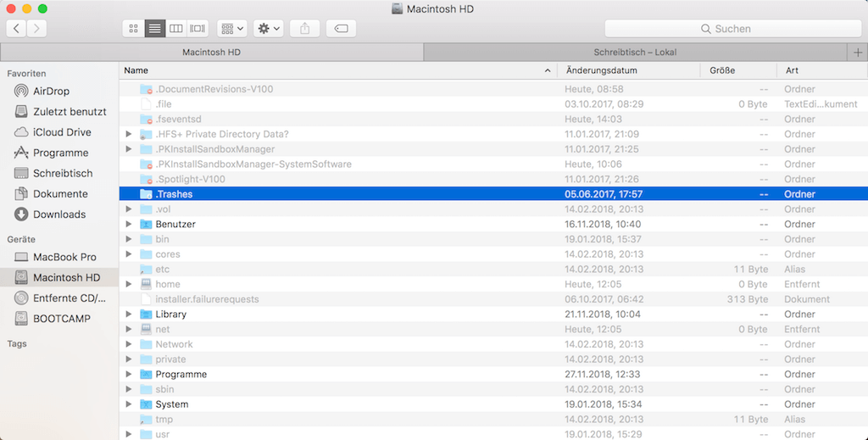
Task: Expand the cores folder
Action: (129, 254)
